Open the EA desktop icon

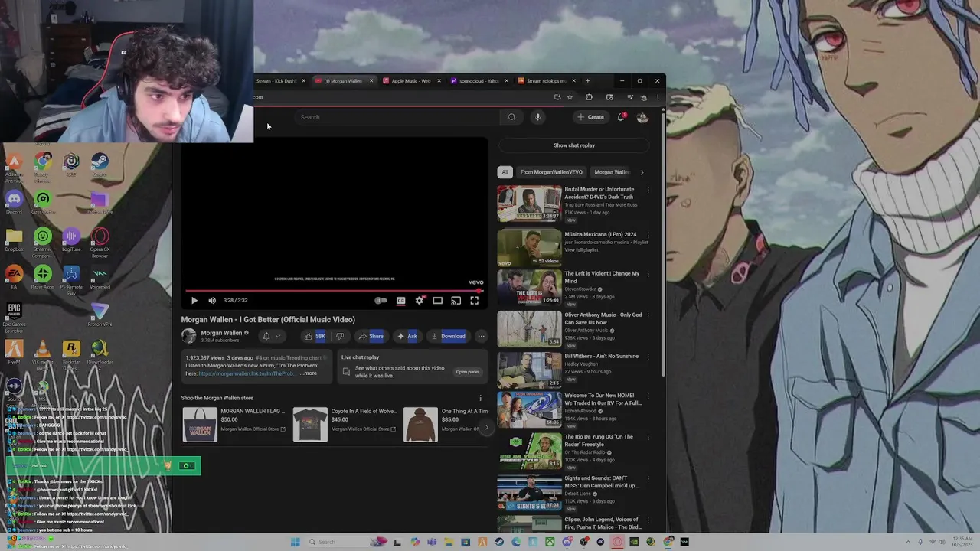pyautogui.click(x=14, y=276)
